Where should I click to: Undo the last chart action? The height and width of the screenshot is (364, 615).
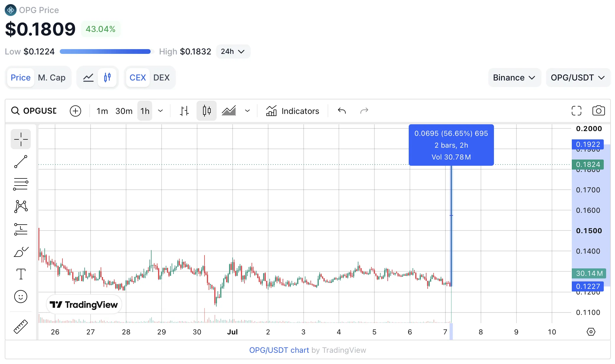coord(342,111)
